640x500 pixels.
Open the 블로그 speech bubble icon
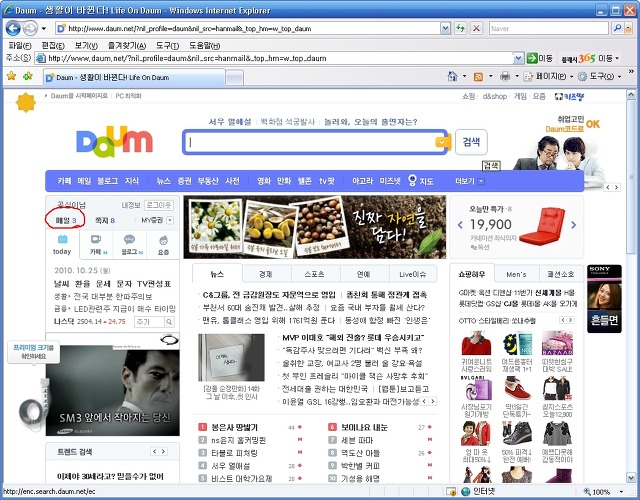tap(130, 244)
